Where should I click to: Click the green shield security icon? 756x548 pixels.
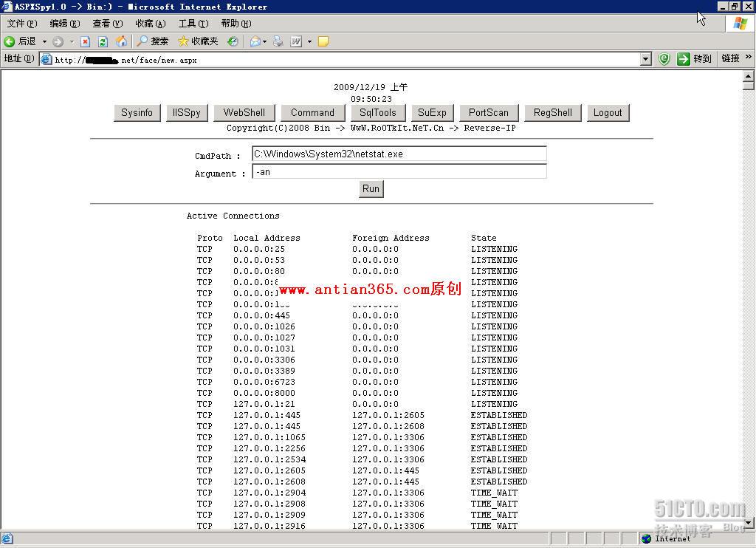(664, 59)
